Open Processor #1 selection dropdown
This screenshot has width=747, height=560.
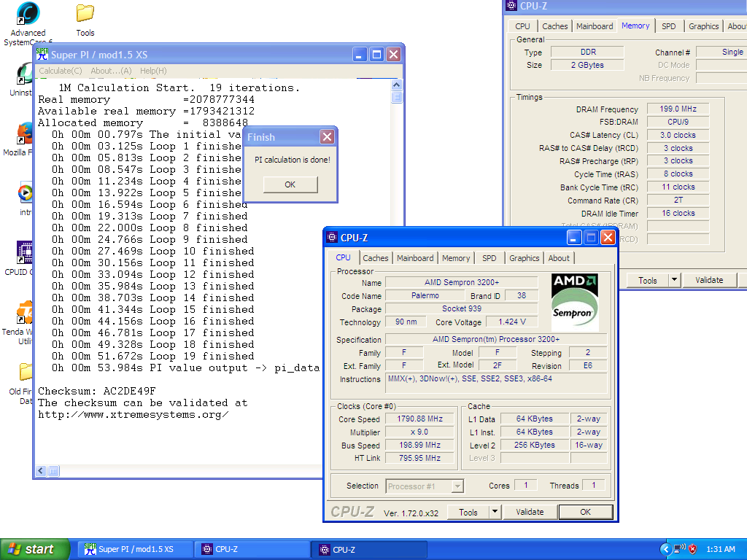click(x=425, y=486)
